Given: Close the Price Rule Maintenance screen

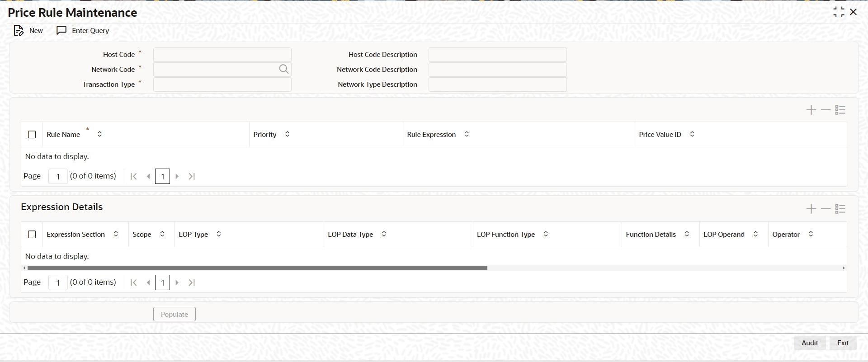Looking at the screenshot, I should tap(853, 12).
